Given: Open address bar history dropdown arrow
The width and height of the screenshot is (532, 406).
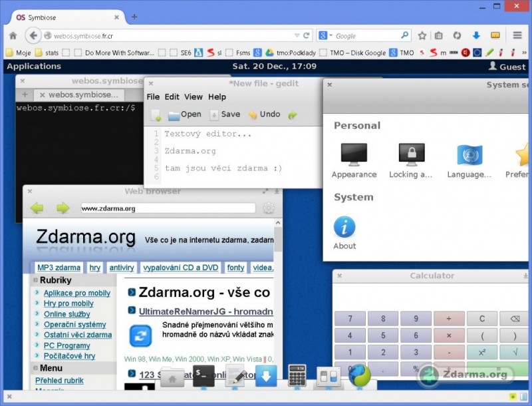Looking at the screenshot, I should pyautogui.click(x=297, y=35).
